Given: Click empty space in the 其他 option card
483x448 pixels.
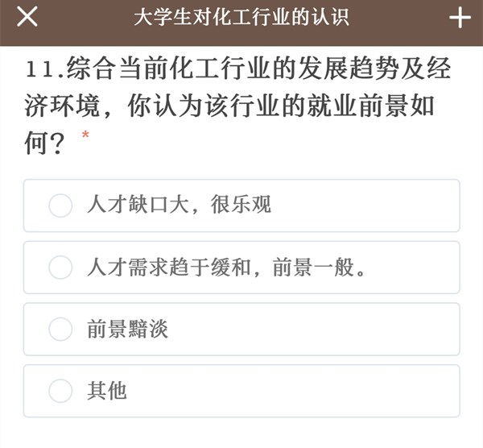Looking at the screenshot, I should point(322,391).
